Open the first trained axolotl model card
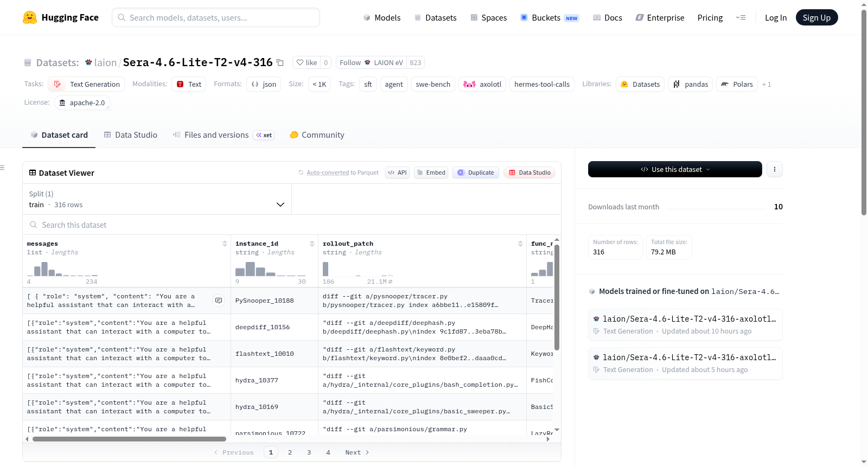 click(685, 324)
